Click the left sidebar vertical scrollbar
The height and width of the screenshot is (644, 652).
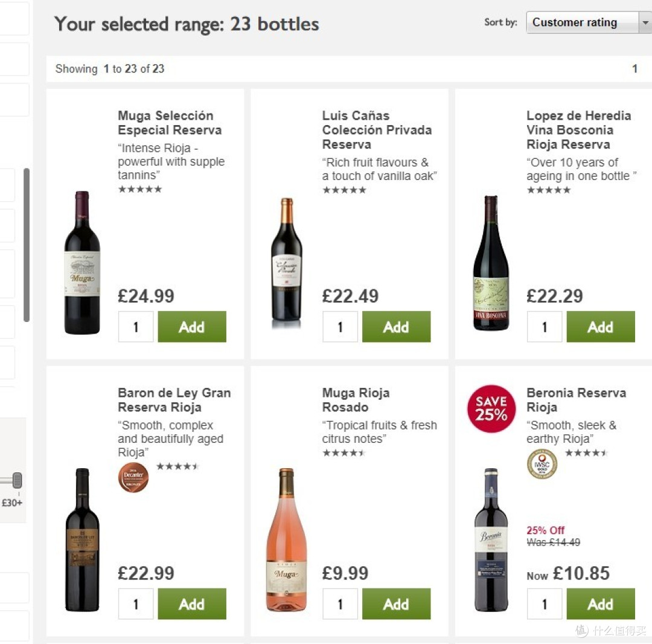(27, 245)
